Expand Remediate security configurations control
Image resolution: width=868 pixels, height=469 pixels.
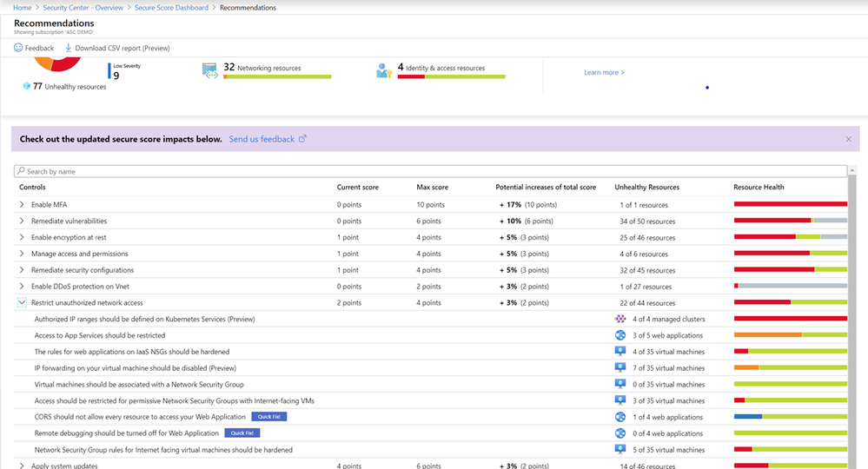(22, 270)
